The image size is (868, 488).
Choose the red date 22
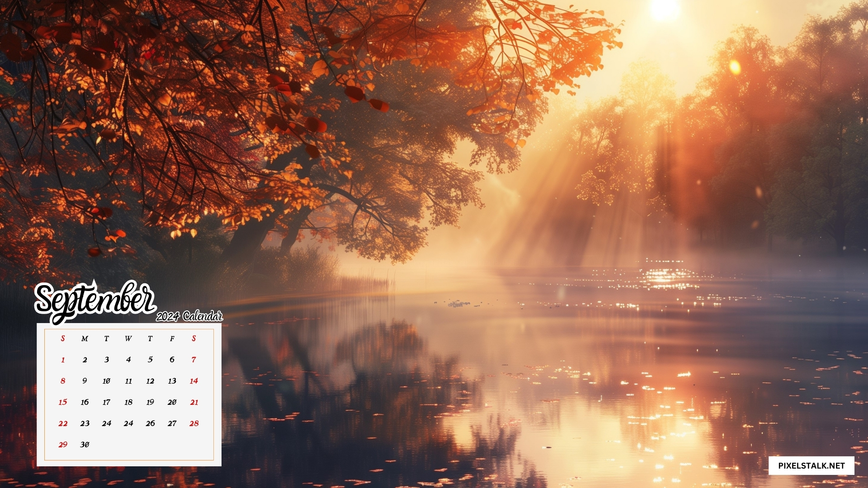tap(63, 423)
